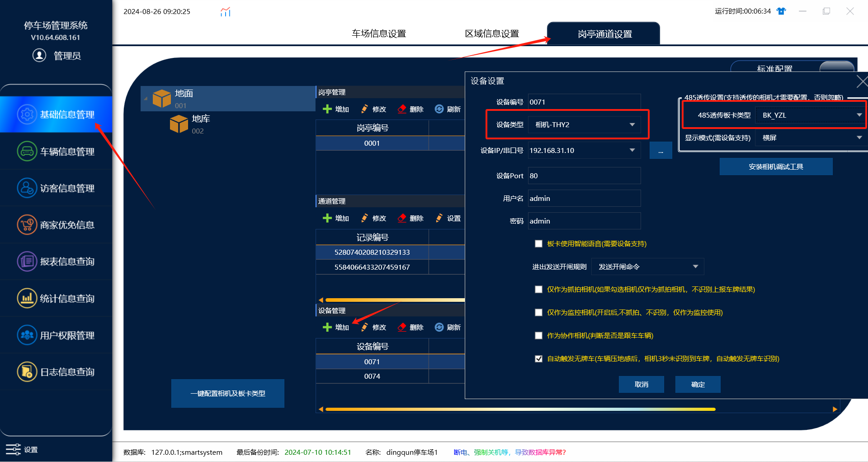Select the 岗亭通道设置 tab

(604, 33)
